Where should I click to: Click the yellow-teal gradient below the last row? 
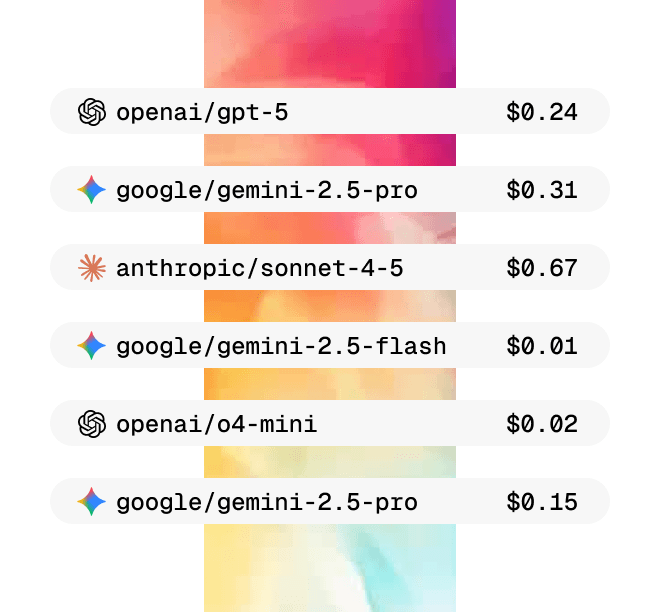[330, 568]
